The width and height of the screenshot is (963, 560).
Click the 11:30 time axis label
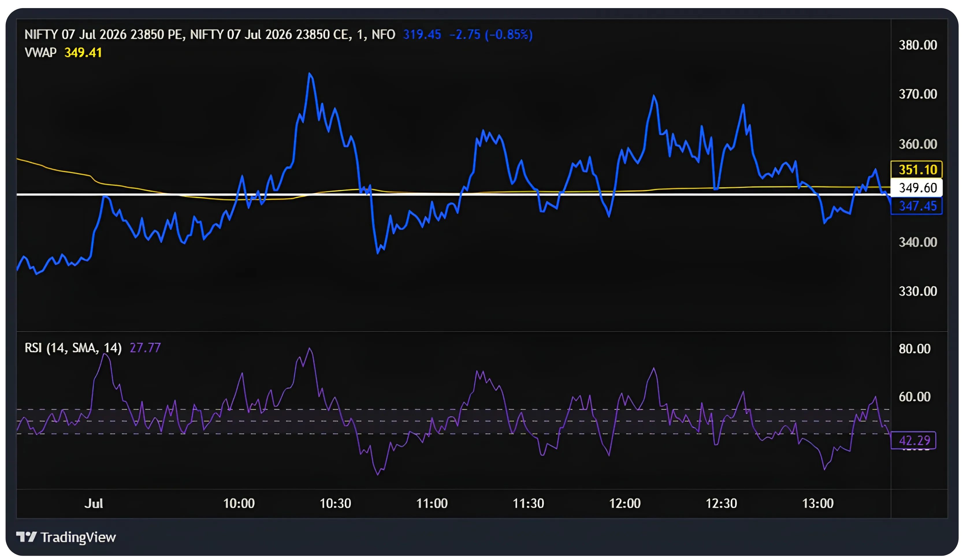[x=528, y=503]
